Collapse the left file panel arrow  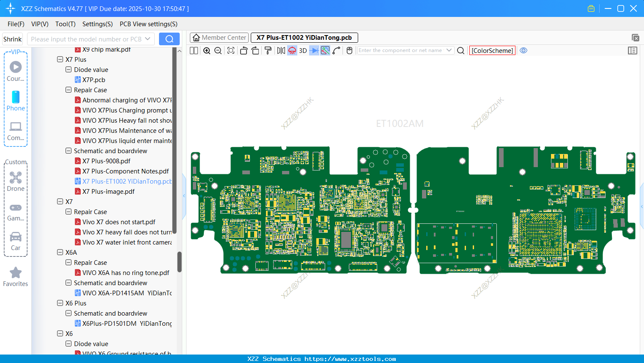pyautogui.click(x=184, y=196)
